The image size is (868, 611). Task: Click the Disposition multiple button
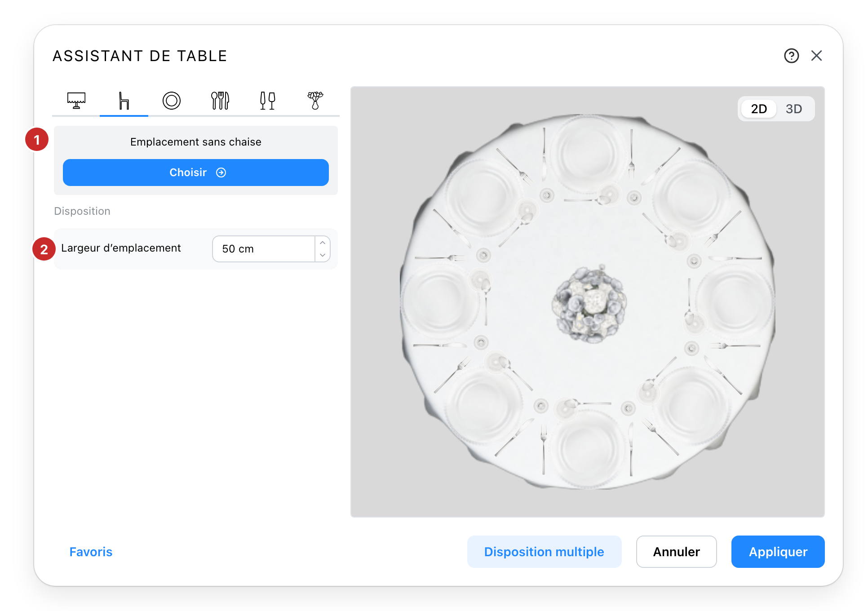[x=544, y=552]
